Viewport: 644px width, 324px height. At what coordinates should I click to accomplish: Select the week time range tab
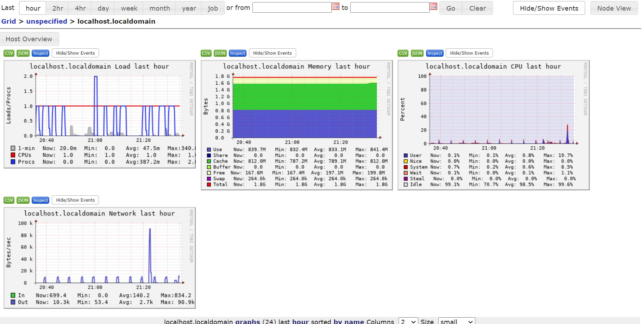pyautogui.click(x=129, y=8)
